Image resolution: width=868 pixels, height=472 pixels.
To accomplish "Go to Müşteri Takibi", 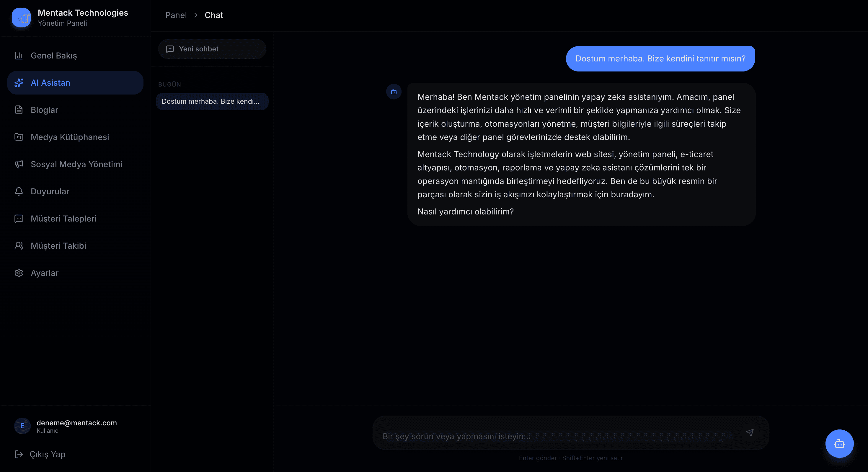I will pos(75,246).
